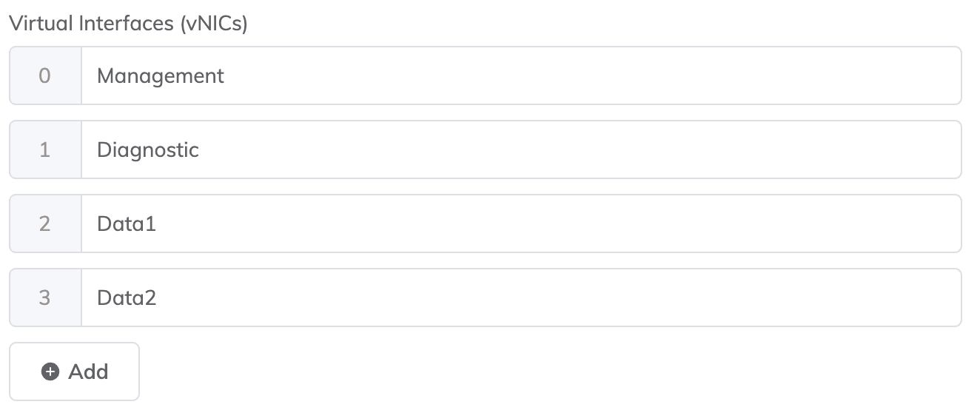Place cursor on the Data2 text

pos(127,298)
